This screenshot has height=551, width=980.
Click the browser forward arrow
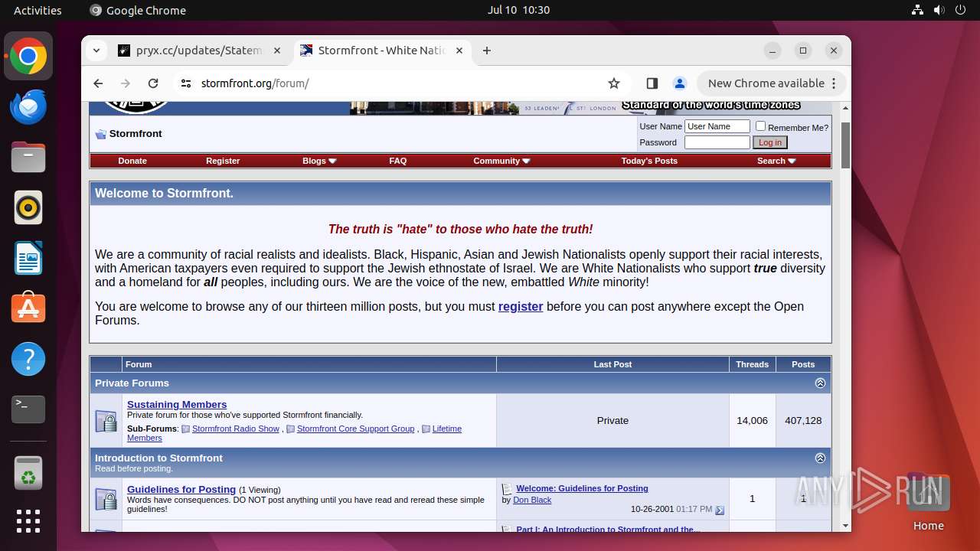126,83
